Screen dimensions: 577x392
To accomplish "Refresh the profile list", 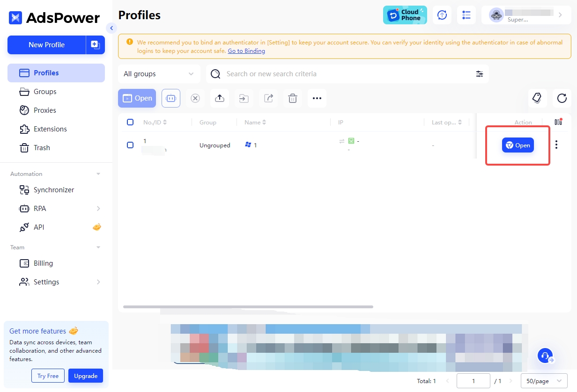I will (562, 98).
